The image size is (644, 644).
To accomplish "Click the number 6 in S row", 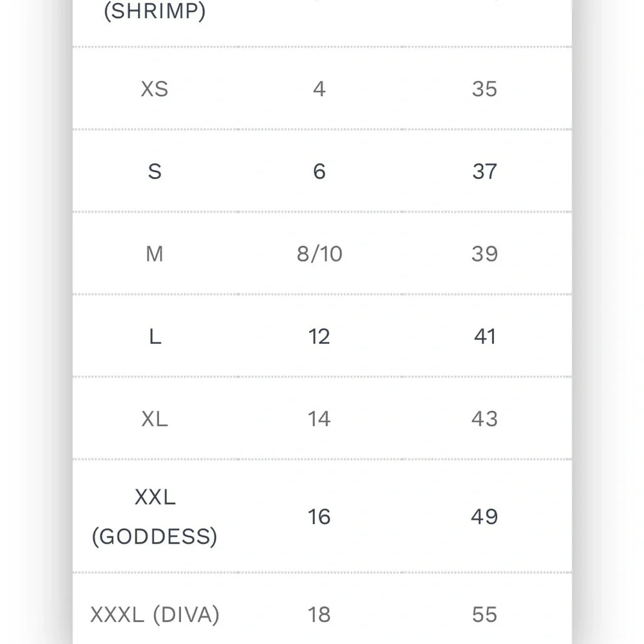I will (319, 171).
